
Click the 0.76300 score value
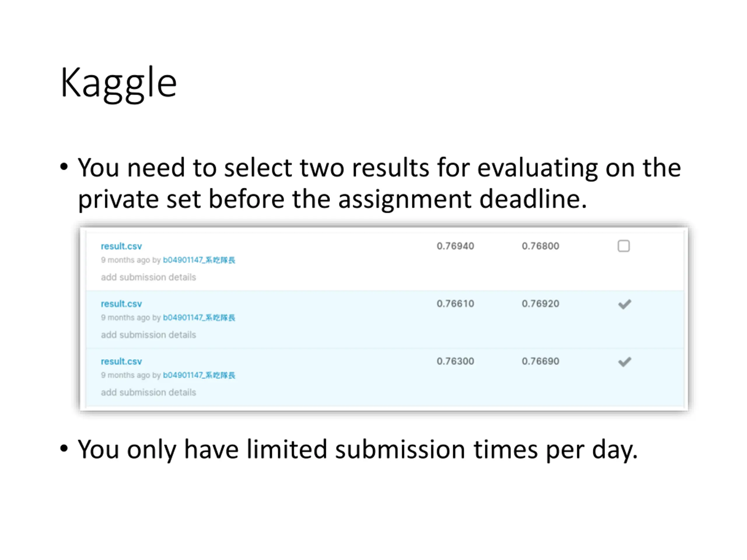(x=455, y=361)
